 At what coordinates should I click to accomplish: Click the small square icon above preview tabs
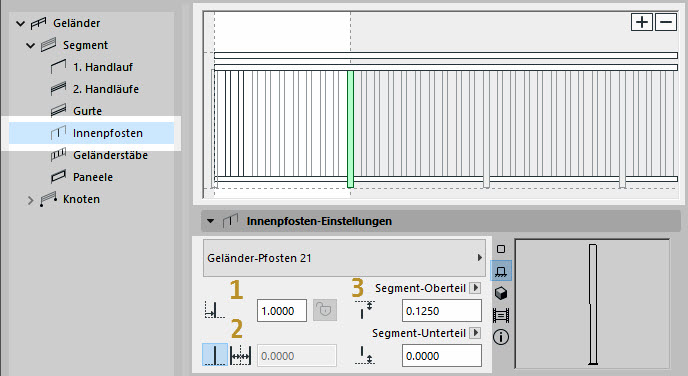tap(501, 249)
